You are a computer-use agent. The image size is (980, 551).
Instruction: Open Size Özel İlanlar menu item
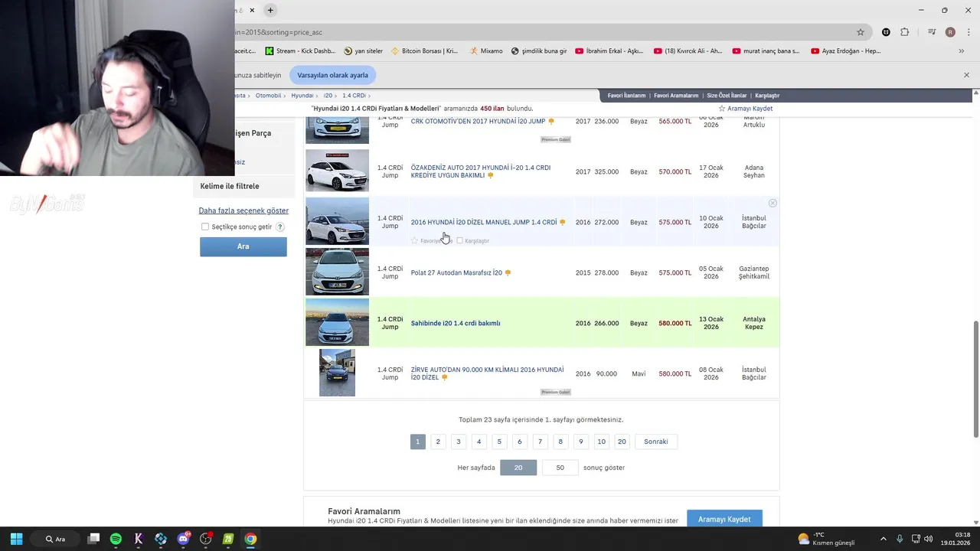726,96
